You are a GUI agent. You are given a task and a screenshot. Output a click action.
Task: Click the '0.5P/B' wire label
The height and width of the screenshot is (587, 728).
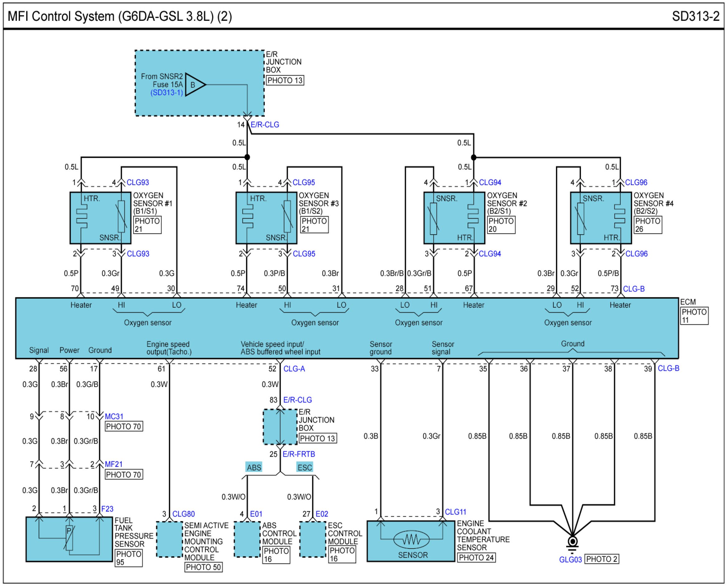(x=608, y=273)
